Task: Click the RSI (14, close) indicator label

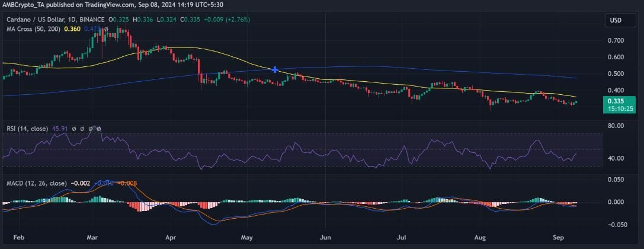Action: [x=27, y=129]
